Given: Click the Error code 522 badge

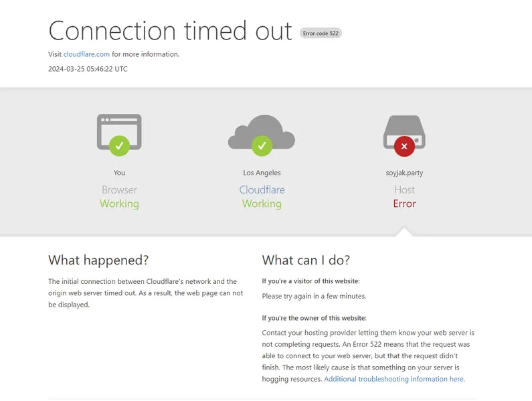Looking at the screenshot, I should (x=321, y=33).
